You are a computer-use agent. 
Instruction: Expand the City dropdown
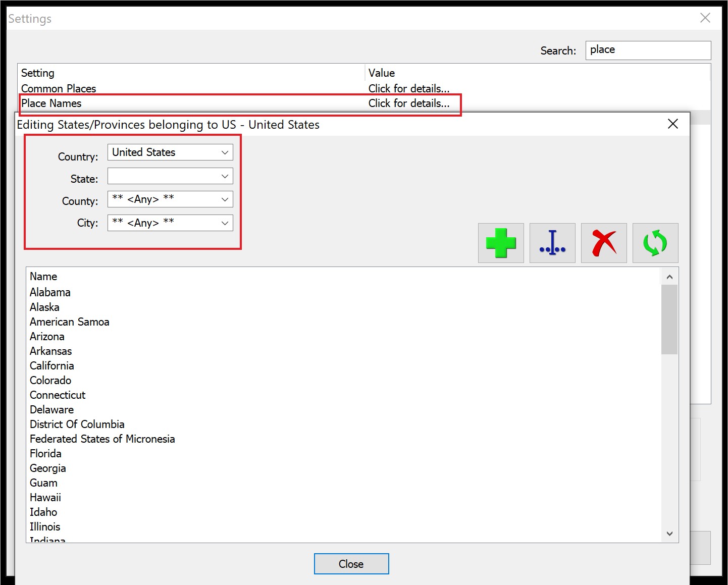(x=170, y=223)
